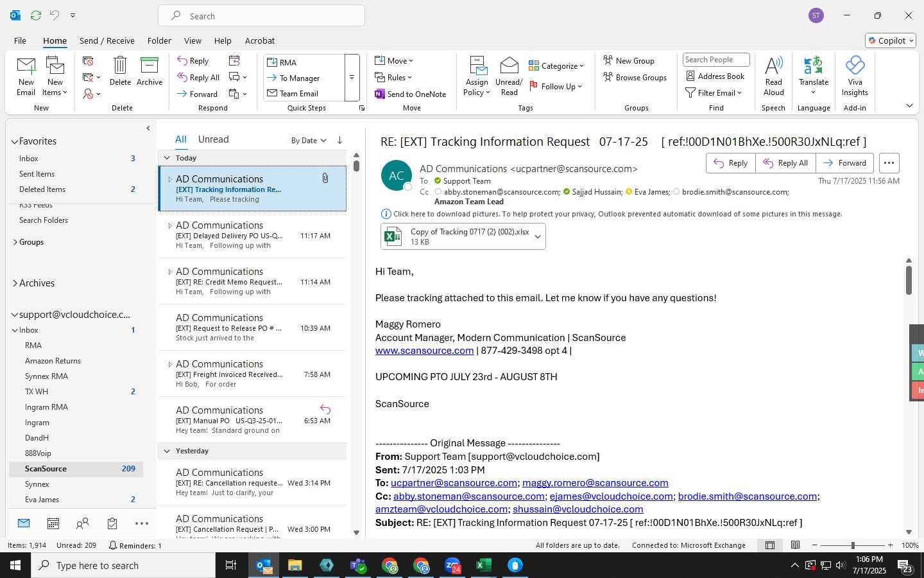Send message to OneNote
The image size is (924, 578).
click(x=410, y=94)
